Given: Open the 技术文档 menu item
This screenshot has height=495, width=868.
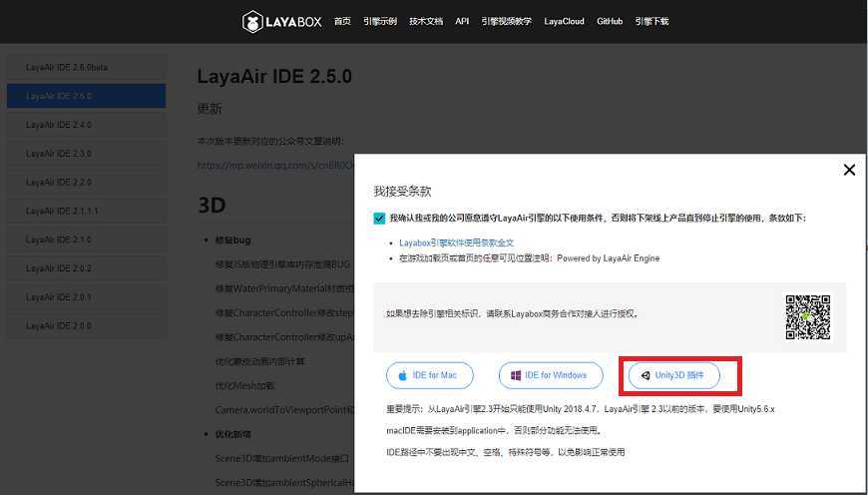Looking at the screenshot, I should coord(426,22).
